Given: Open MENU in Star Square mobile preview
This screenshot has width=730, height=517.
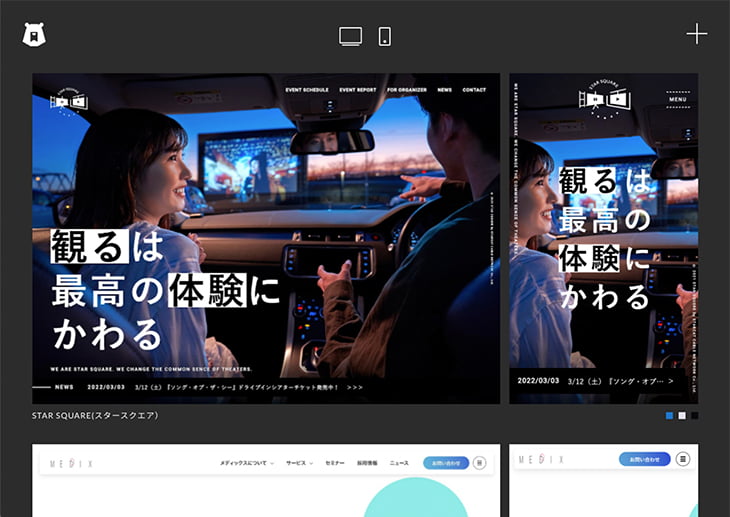Looking at the screenshot, I should (677, 99).
